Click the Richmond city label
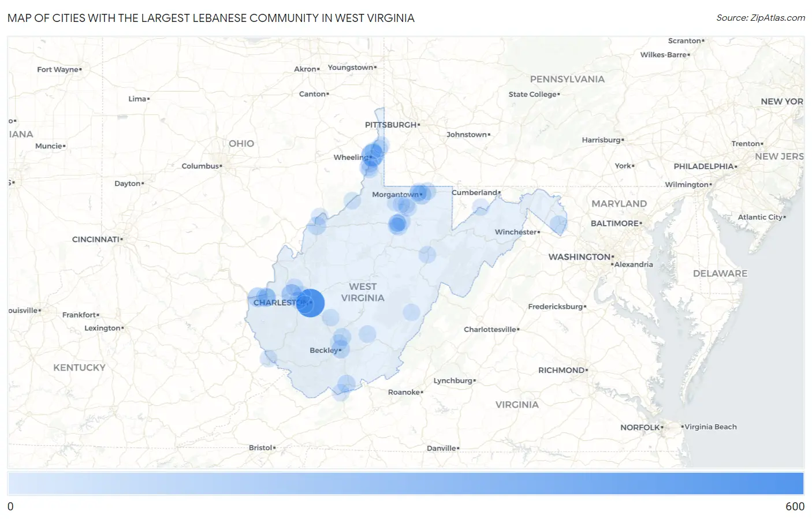812x519 pixels. pyautogui.click(x=561, y=370)
